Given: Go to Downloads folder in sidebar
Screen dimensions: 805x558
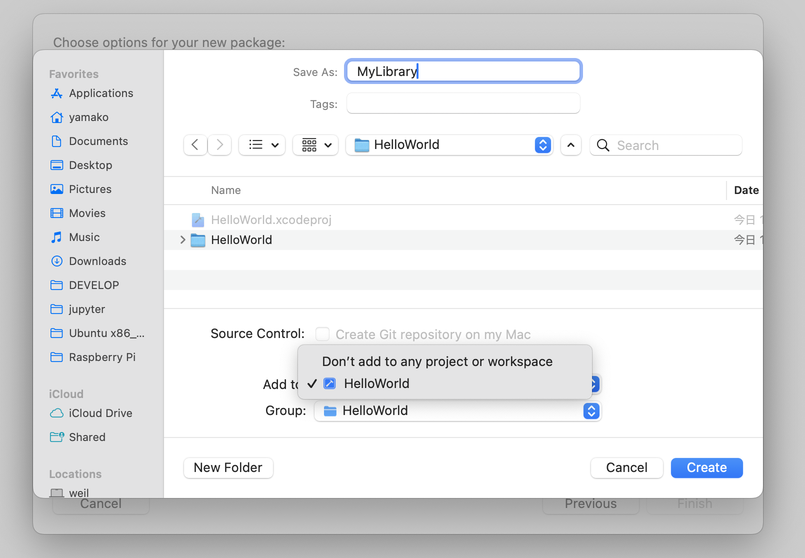Looking at the screenshot, I should 97,261.
